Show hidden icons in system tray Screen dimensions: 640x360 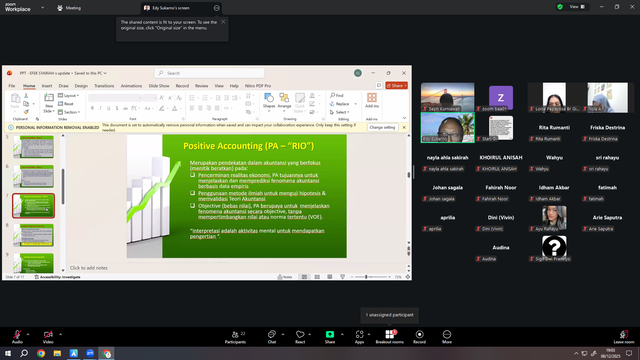[576, 353]
